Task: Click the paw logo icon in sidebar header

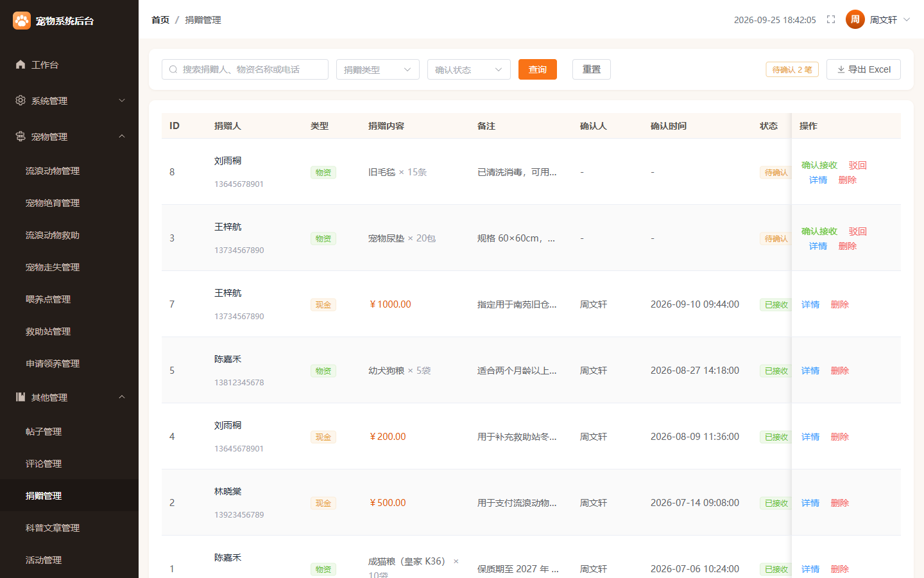Action: 22,21
